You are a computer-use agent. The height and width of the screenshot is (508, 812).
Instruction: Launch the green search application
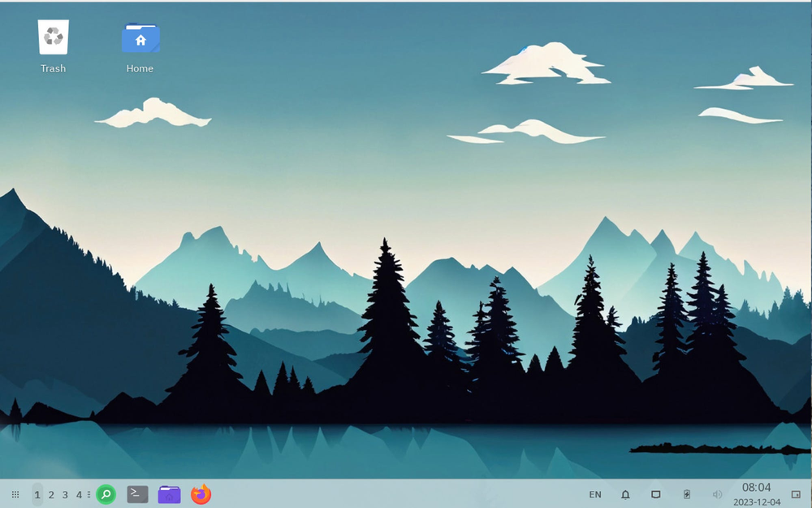tap(106, 494)
